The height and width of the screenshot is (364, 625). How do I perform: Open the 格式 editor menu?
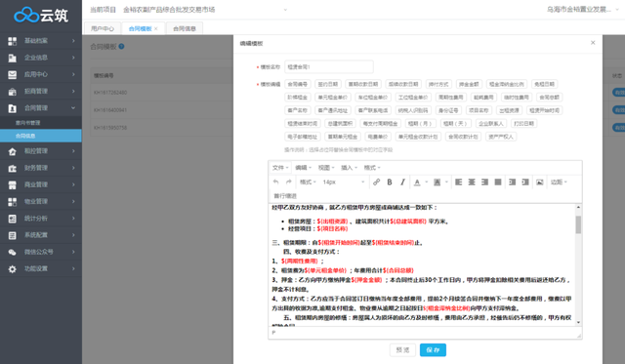[x=372, y=168]
